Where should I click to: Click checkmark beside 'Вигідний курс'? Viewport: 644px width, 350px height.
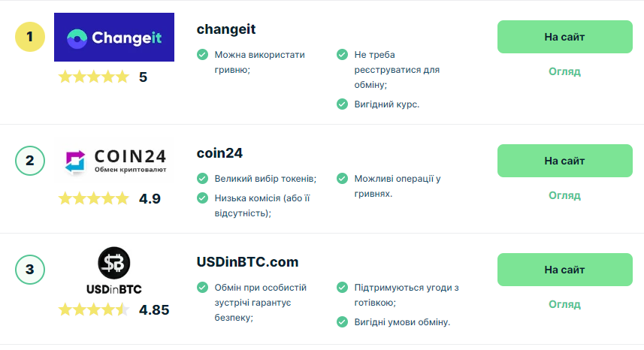[x=342, y=104]
